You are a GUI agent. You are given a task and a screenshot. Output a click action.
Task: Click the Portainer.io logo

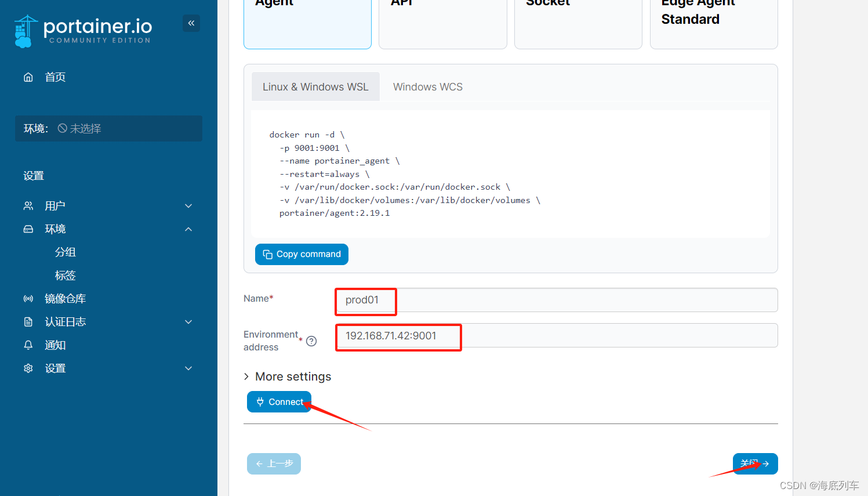(83, 31)
